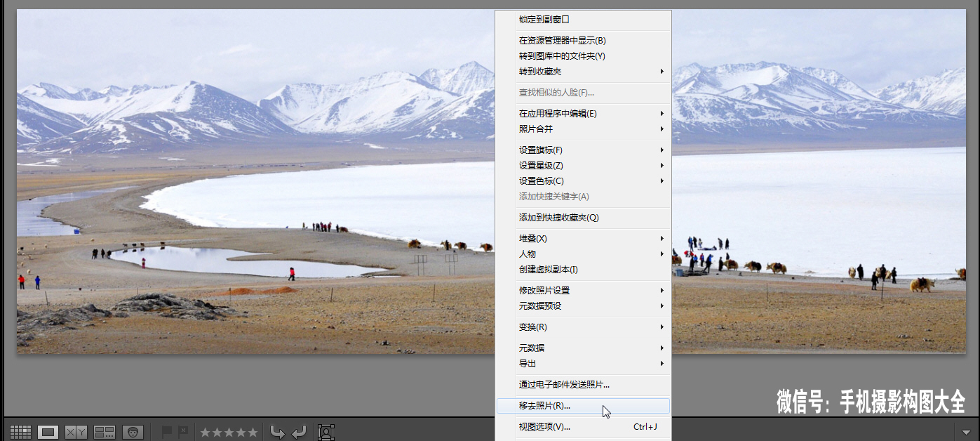This screenshot has width=980, height=441.
Task: Flag the photo as picked
Action: tap(167, 431)
